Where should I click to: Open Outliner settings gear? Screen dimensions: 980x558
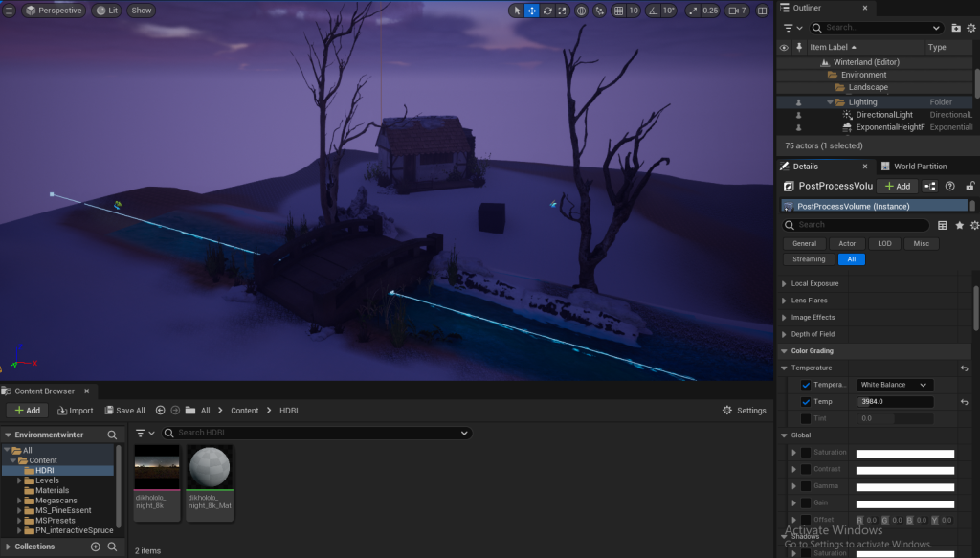click(x=972, y=28)
